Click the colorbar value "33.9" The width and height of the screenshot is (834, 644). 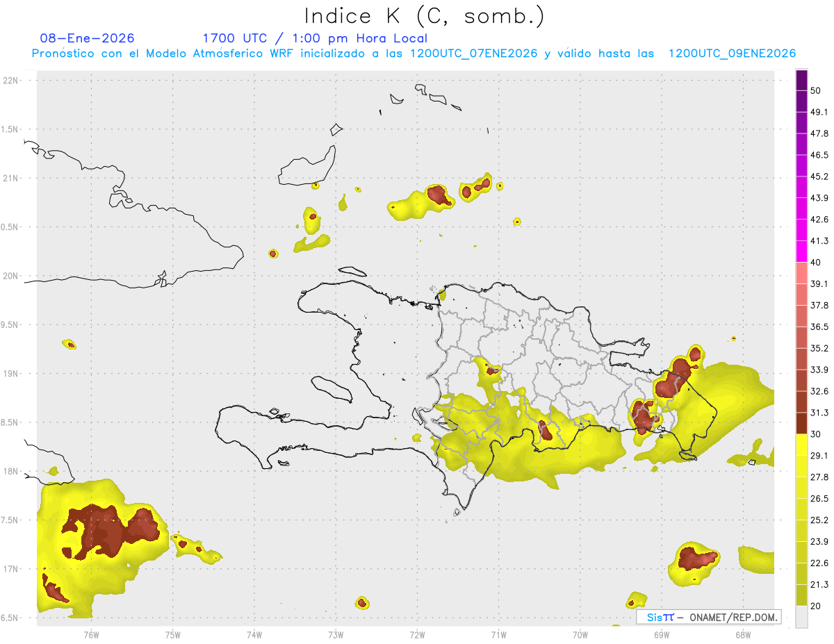pyautogui.click(x=820, y=370)
